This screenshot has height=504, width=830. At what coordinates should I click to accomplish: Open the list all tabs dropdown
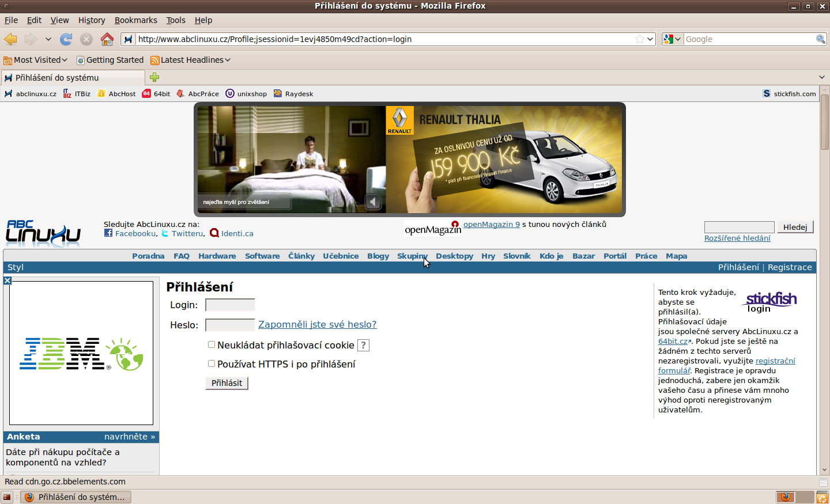tap(822, 77)
